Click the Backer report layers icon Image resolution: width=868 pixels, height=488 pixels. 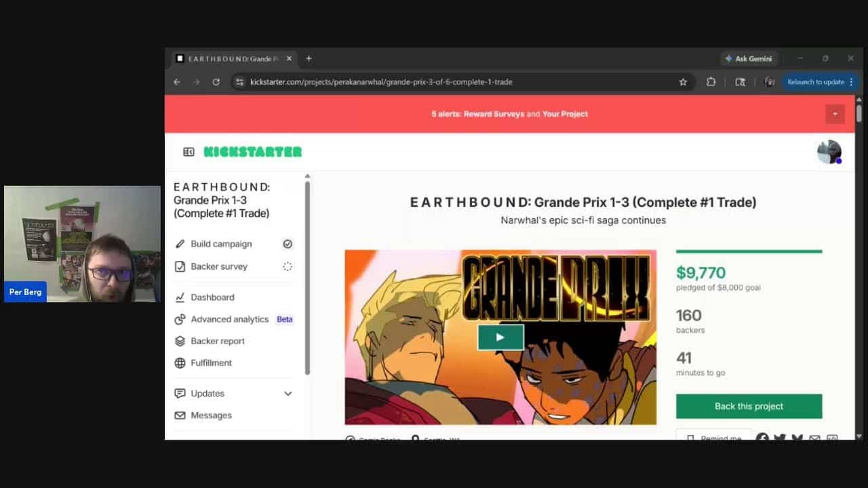180,341
